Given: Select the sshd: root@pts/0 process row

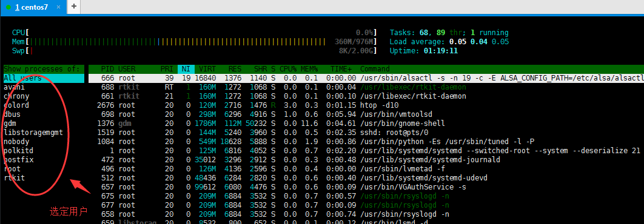Looking at the screenshot, I should click(x=366, y=132).
